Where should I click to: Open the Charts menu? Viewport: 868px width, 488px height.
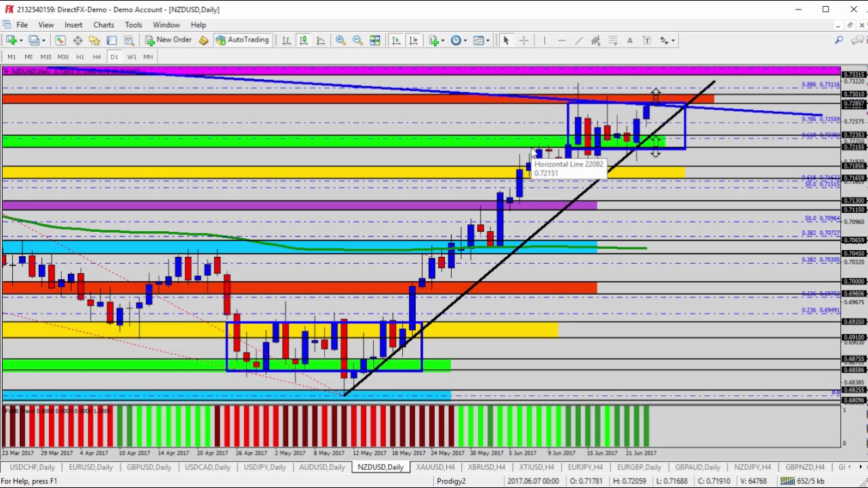104,25
